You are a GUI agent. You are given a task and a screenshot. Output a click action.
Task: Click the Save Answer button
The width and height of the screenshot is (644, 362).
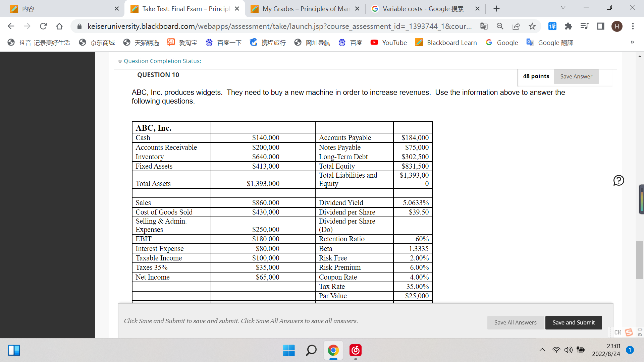point(576,76)
